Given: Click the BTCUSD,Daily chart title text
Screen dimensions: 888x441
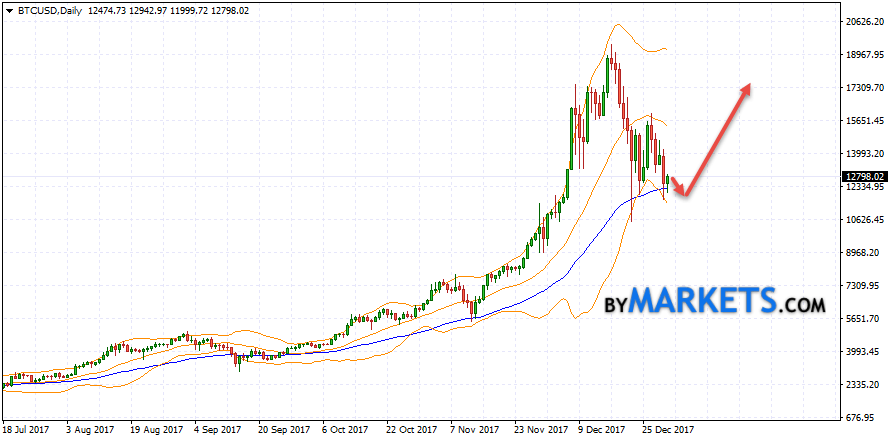Looking at the screenshot, I should (50, 10).
